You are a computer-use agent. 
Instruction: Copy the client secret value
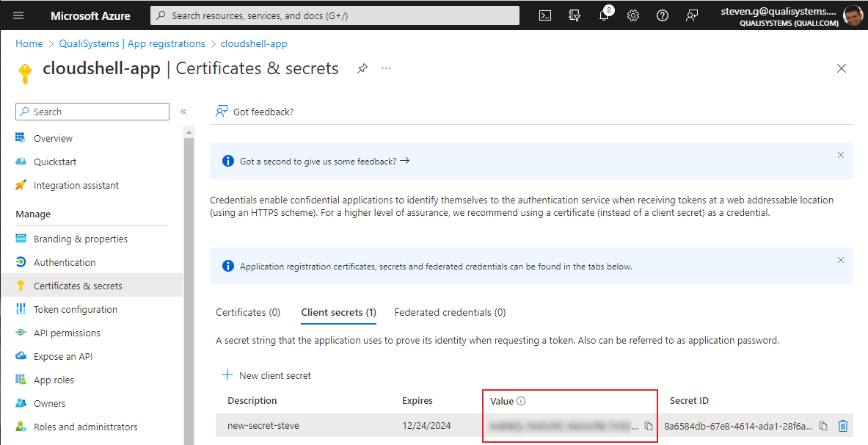click(649, 426)
